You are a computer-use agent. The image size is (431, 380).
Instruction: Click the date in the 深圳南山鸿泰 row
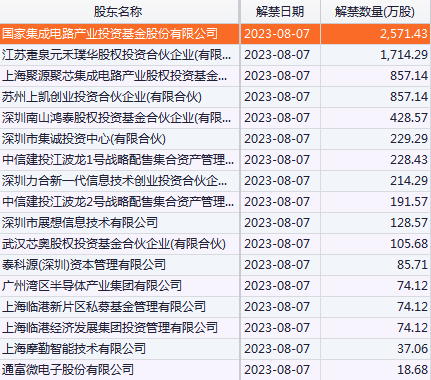[x=277, y=118]
